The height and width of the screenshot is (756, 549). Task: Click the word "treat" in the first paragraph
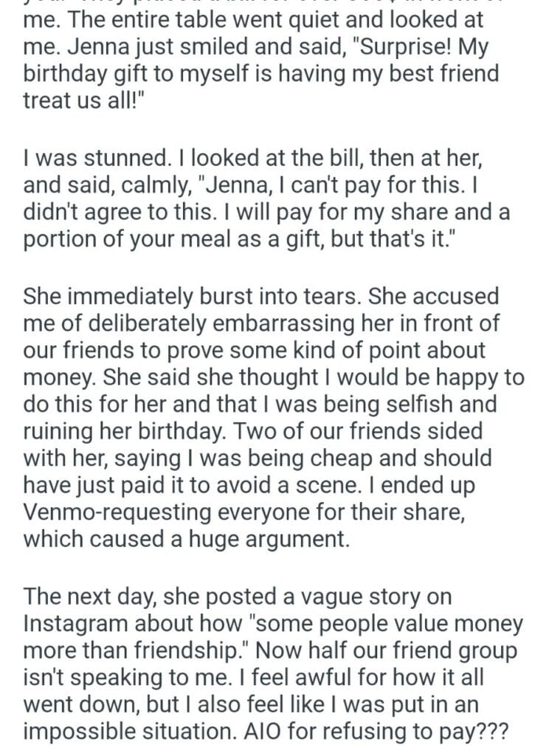(x=46, y=103)
